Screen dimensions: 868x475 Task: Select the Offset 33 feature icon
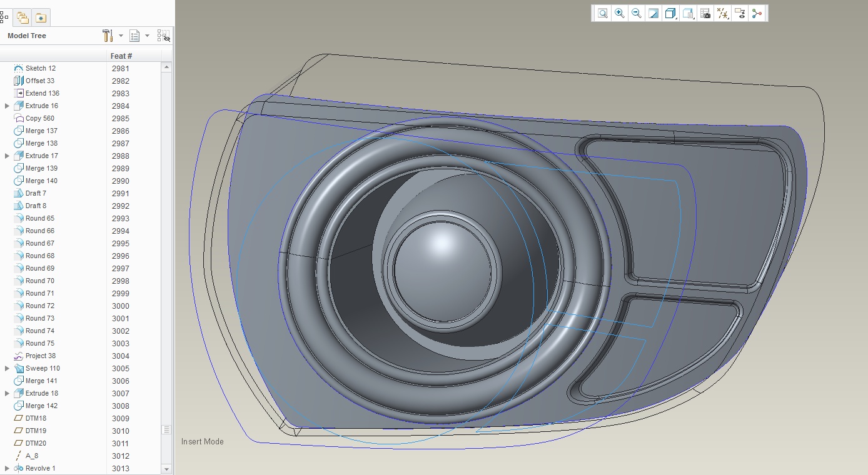18,81
